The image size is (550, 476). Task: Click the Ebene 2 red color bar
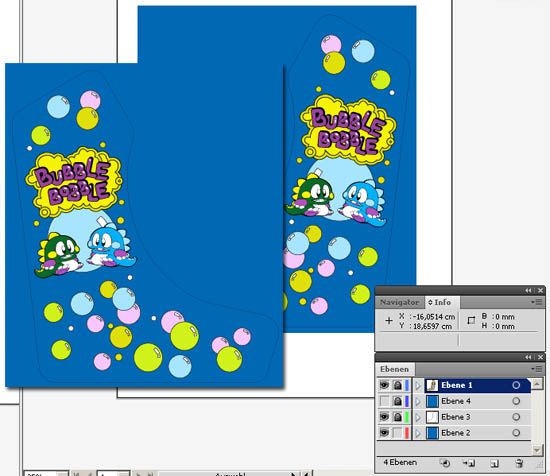point(407,433)
